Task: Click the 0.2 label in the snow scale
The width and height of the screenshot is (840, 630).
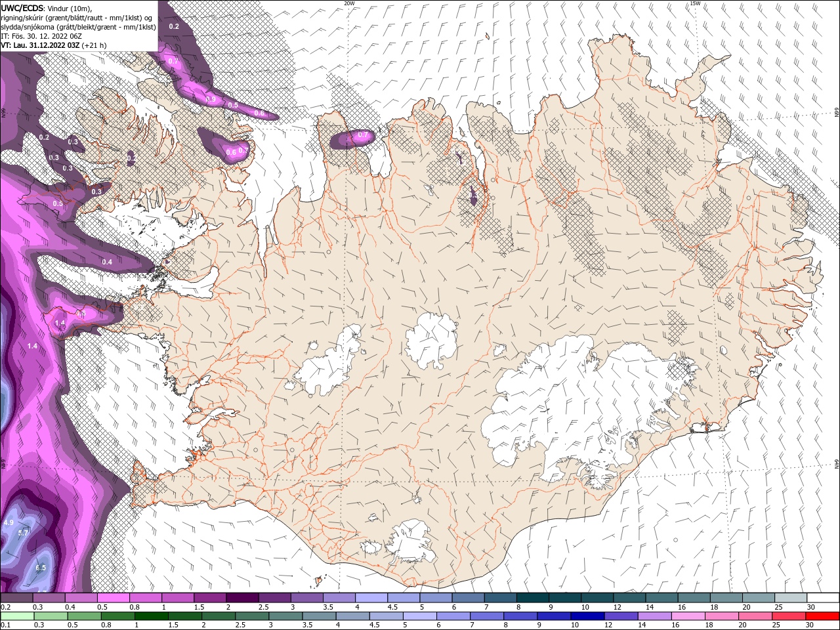Action: (x=5, y=607)
